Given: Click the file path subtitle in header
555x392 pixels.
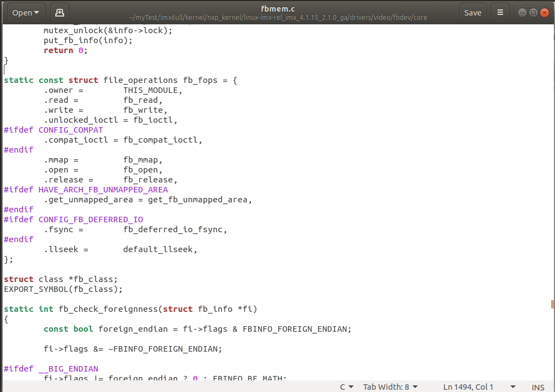Looking at the screenshot, I should (x=278, y=17).
